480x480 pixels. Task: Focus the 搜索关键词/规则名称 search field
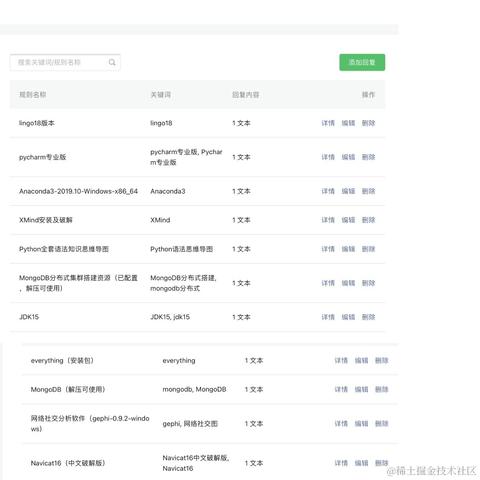click(x=65, y=62)
